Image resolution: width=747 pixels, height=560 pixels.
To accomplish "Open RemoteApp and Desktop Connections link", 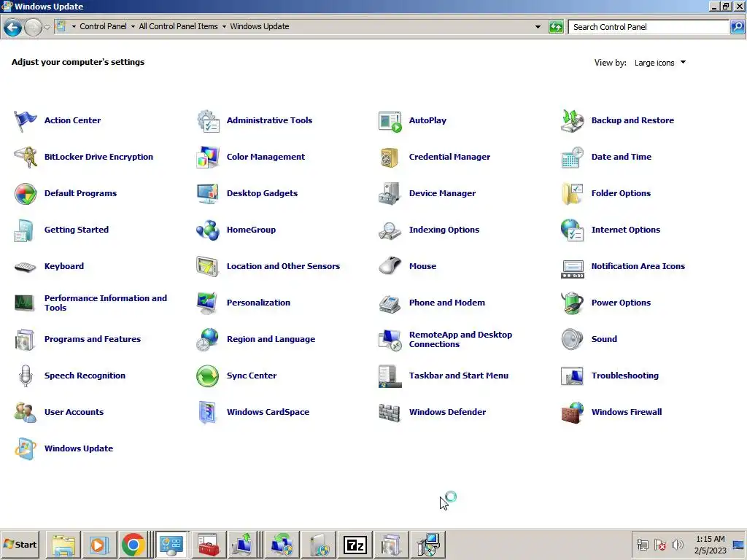I will click(460, 340).
